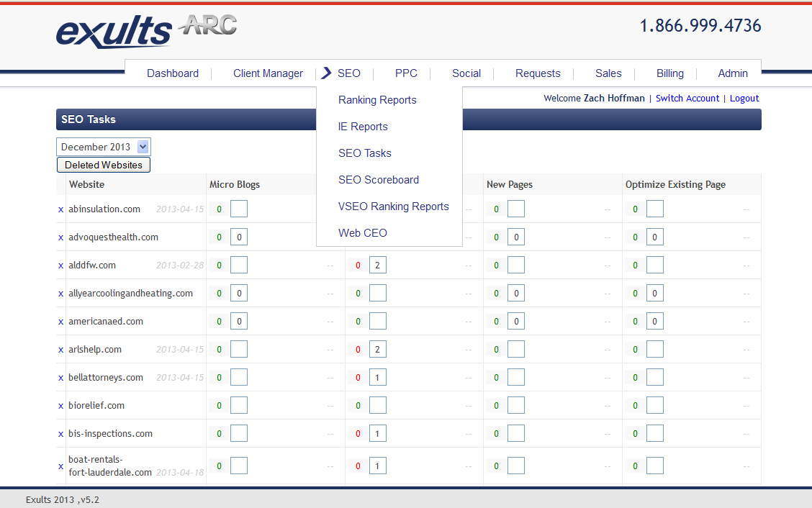Log out using the Logout link

[x=744, y=99]
